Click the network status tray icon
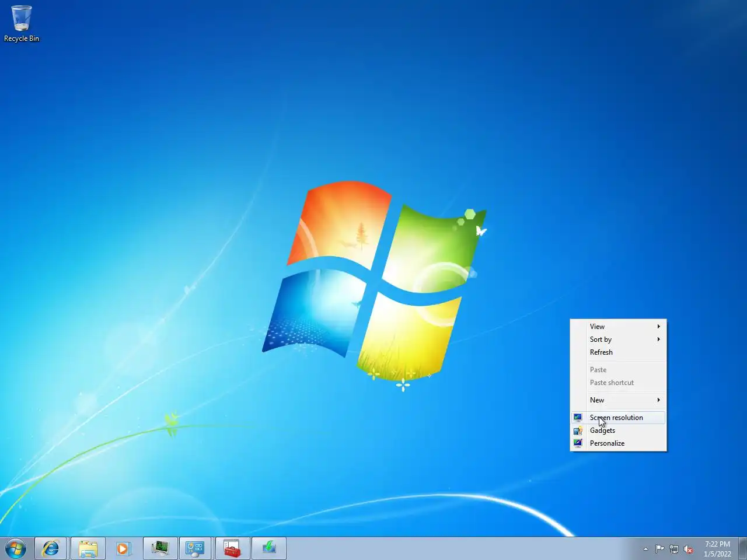Screen dimensions: 747x560 (x=674, y=549)
